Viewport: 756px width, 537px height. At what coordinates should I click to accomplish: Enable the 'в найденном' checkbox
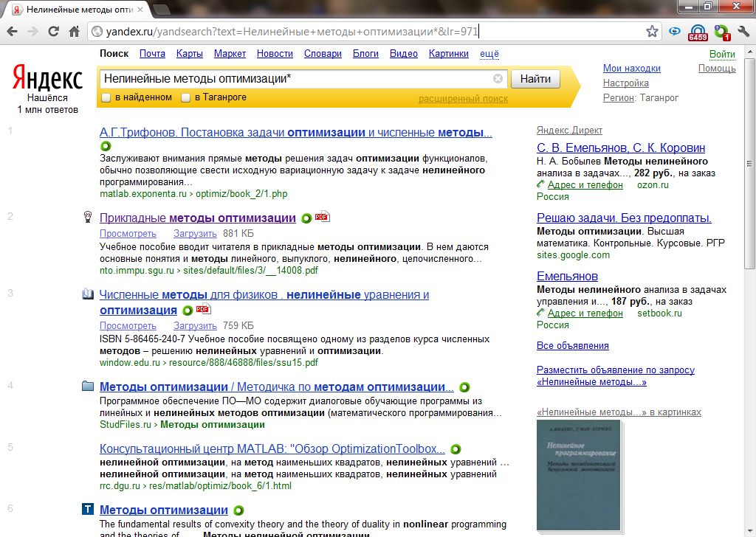pos(106,98)
